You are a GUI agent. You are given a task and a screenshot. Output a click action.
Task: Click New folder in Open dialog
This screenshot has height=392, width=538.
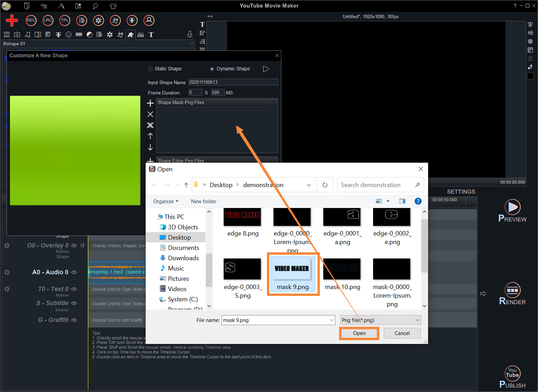pos(204,201)
